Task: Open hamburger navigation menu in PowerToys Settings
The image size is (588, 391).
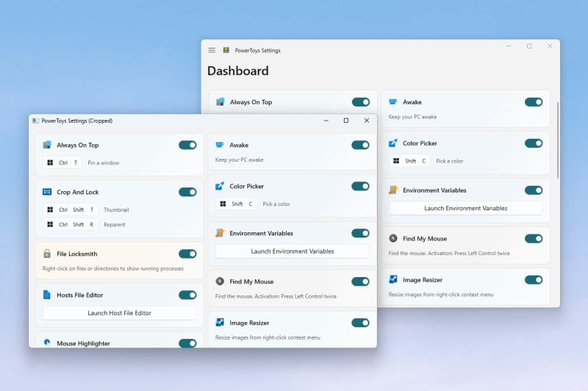Action: 212,51
